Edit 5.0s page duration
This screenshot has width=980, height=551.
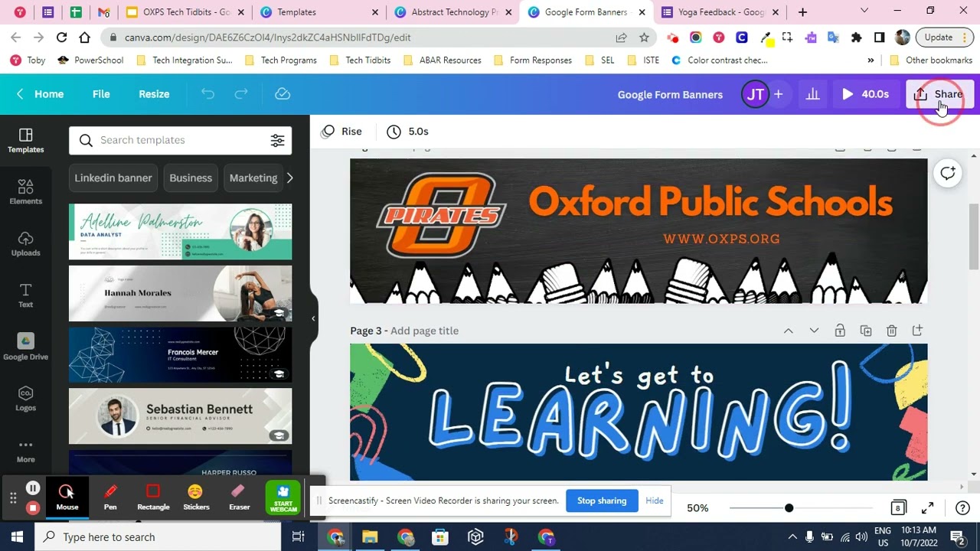(408, 132)
